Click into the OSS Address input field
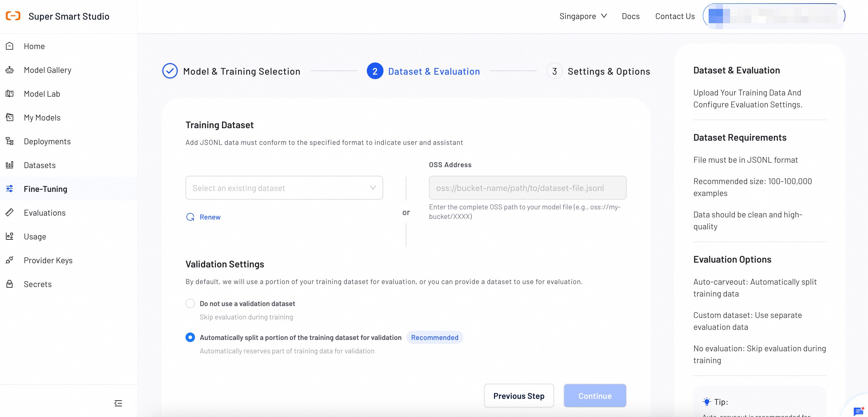The image size is (868, 417). pyautogui.click(x=528, y=188)
